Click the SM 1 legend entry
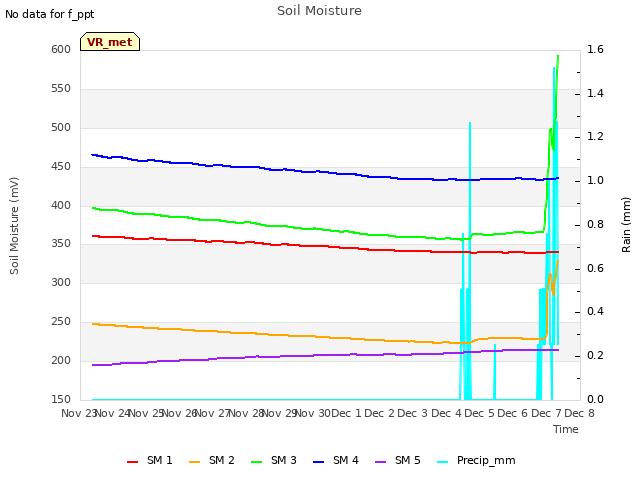640x480 pixels. (149, 460)
